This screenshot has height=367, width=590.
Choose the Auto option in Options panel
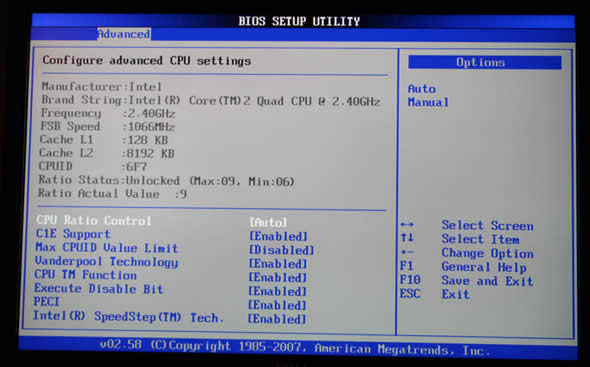point(422,89)
